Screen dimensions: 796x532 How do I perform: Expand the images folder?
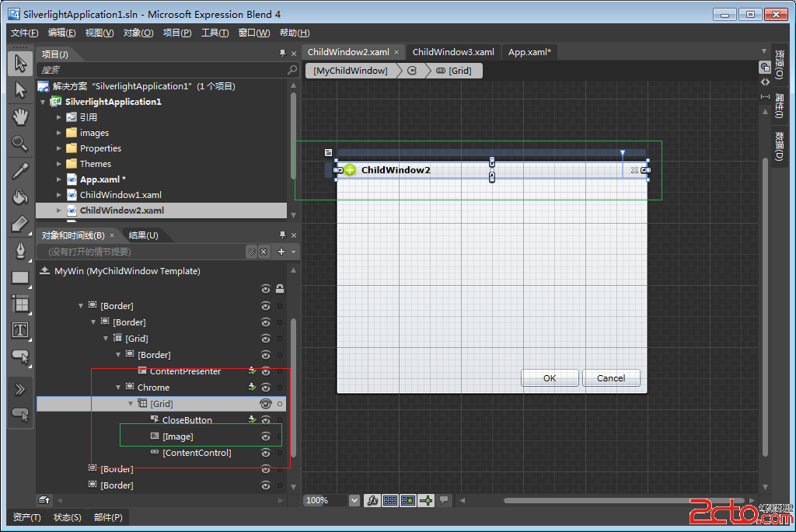(58, 133)
